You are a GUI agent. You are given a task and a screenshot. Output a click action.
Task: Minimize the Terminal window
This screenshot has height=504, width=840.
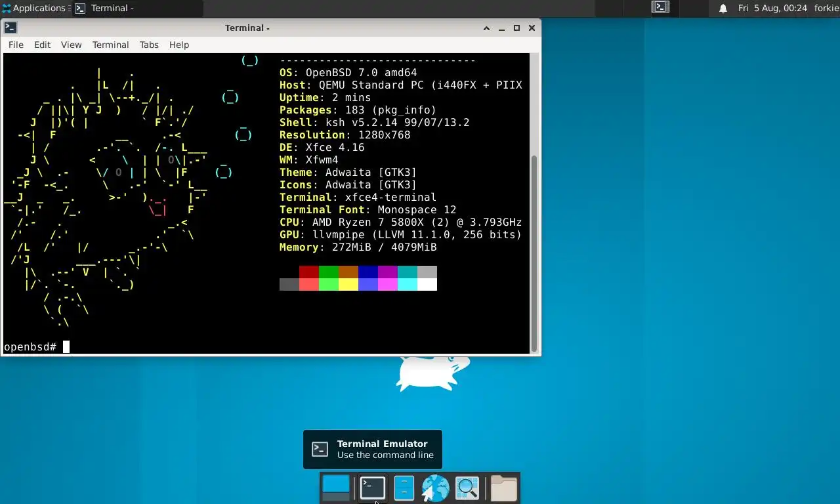[501, 28]
